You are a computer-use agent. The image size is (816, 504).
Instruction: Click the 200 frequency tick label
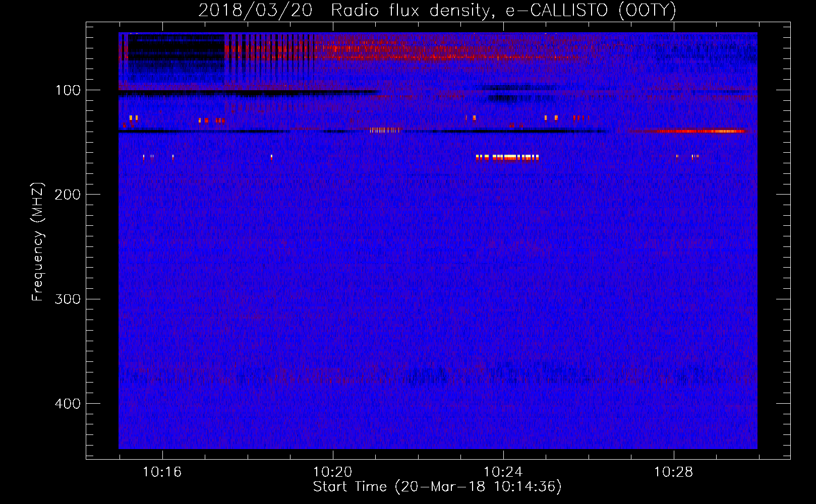[x=68, y=195]
